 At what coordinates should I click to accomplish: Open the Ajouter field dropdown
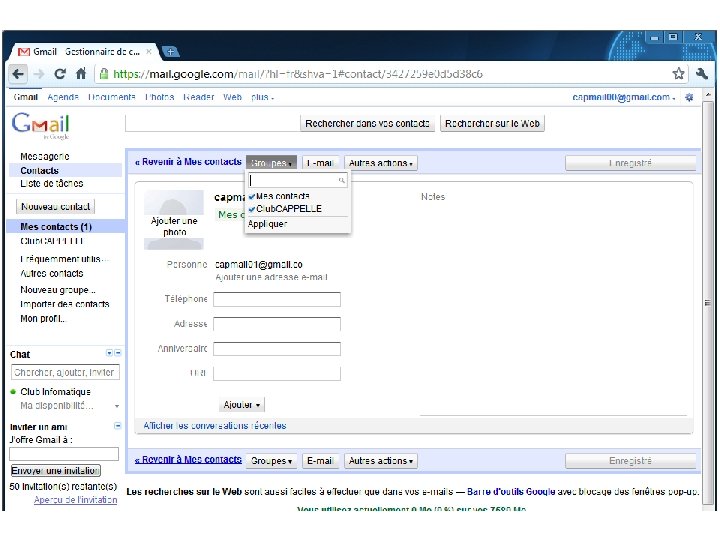[242, 405]
